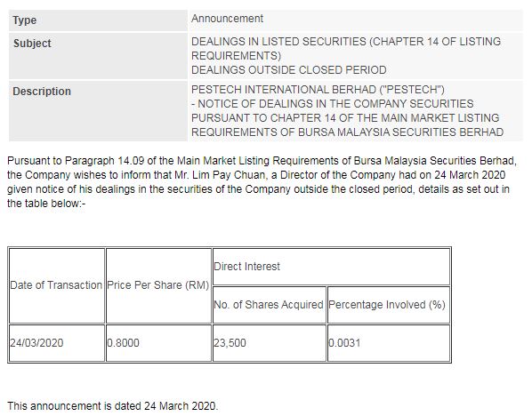Screen dimensions: 532x416
Task: Click the Description label cell
Action: coord(98,111)
